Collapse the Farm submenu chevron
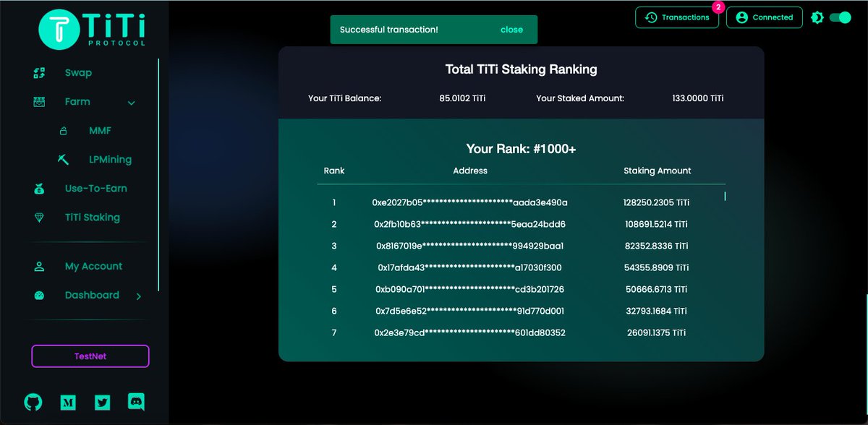 pos(132,103)
